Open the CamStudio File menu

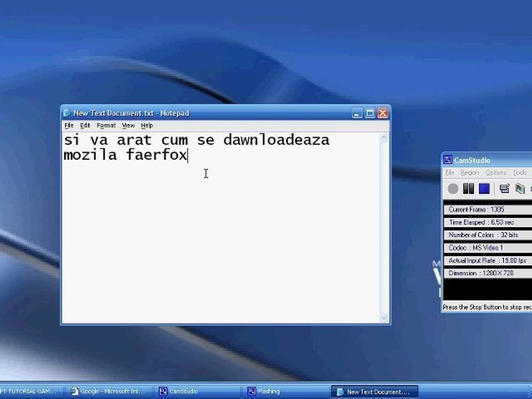tap(450, 173)
